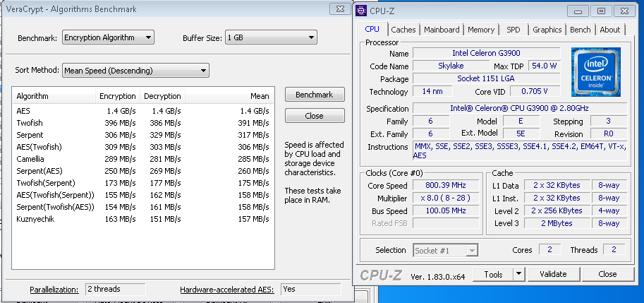Click the 54.0 W Max TDP value

(545, 66)
